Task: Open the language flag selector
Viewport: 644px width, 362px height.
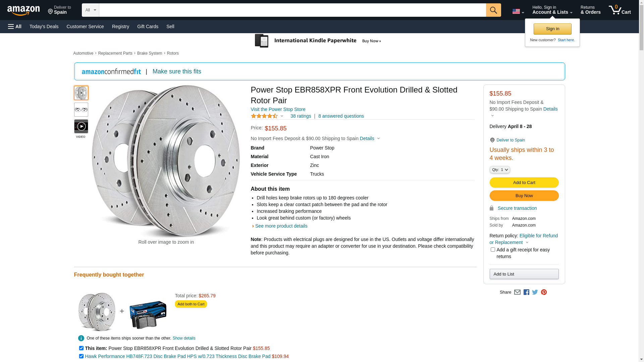Action: click(518, 12)
